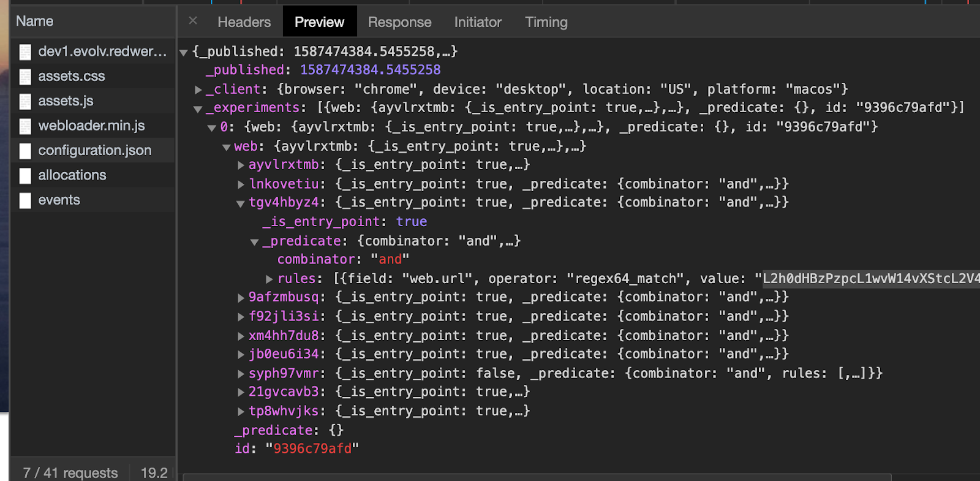Viewport: 980px width, 481px height.
Task: Expand the syph97vmr node
Action: [241, 374]
